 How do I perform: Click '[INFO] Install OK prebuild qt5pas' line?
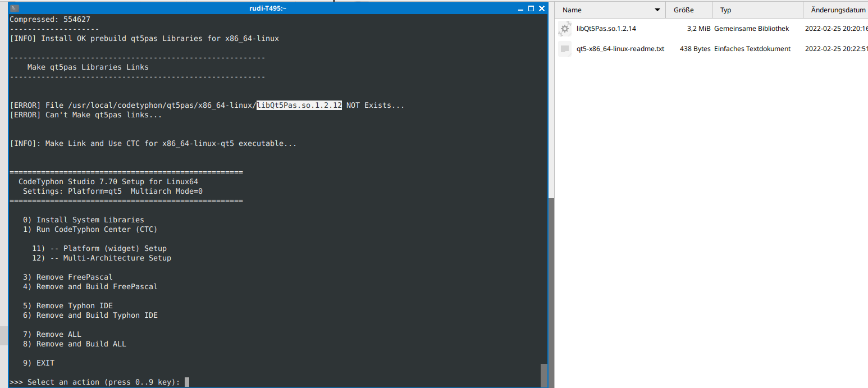(144, 38)
